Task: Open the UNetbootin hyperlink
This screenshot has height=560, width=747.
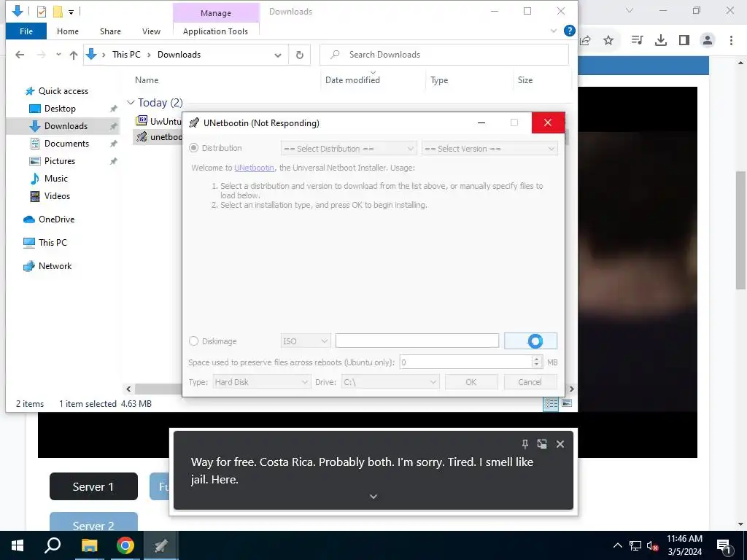Action: click(x=254, y=168)
